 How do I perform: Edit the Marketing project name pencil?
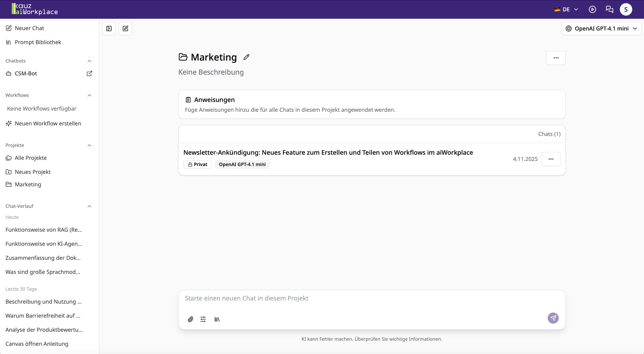(x=246, y=57)
